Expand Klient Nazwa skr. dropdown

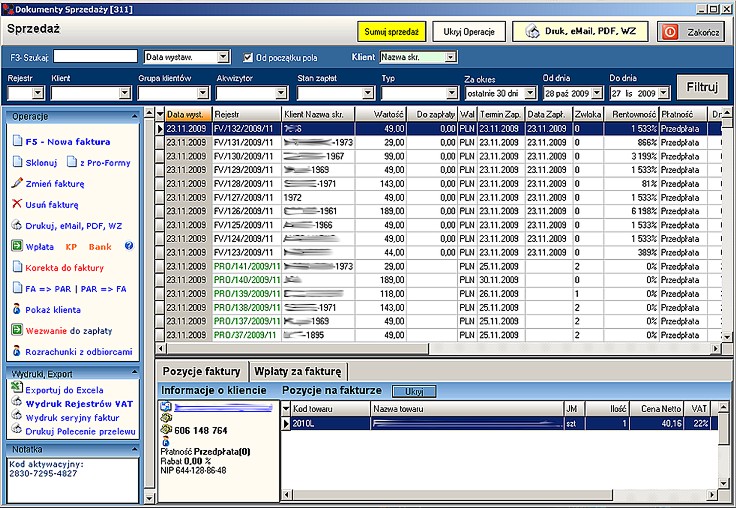pos(451,57)
